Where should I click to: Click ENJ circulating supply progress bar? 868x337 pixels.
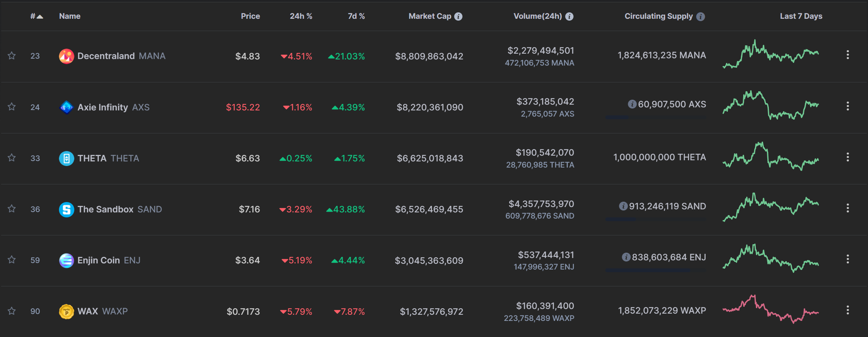coord(656,270)
